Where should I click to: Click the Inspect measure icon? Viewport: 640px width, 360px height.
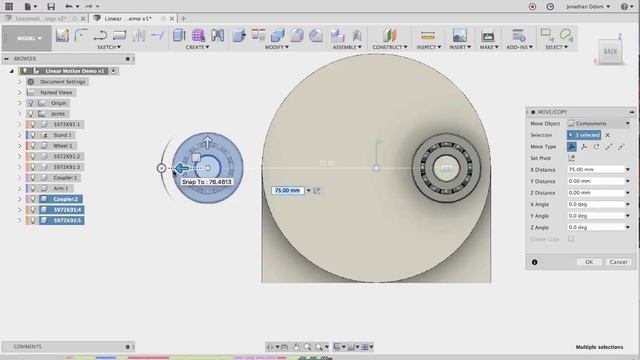click(428, 36)
